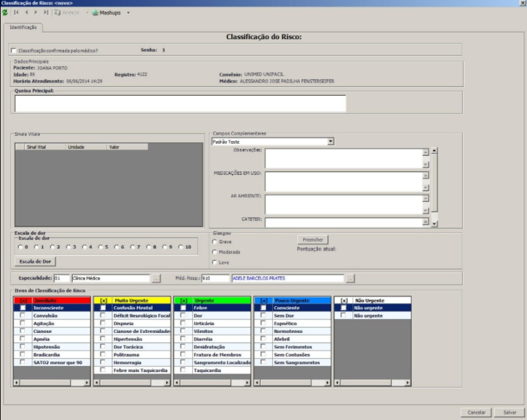This screenshot has height=420, width=527.
Task: Click the Preencher button
Action: [x=313, y=240]
